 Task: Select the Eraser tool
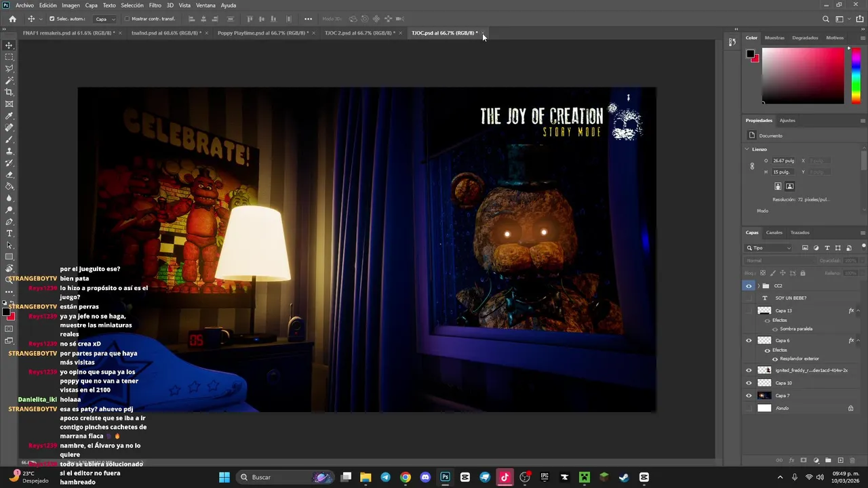pos(9,174)
